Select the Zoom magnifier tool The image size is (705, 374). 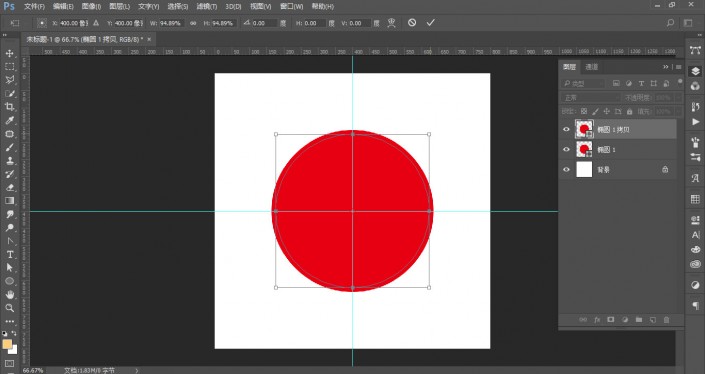point(9,308)
